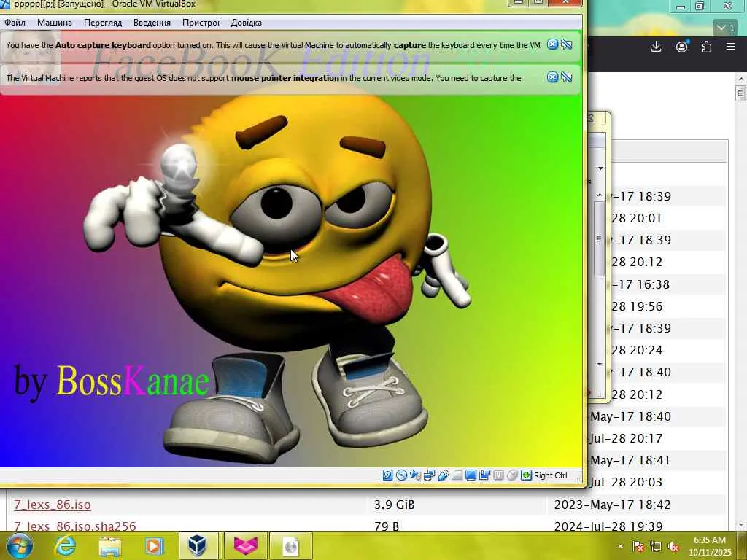Click the scroll-up arrow in the hidden dialog behind VirtualBox
This screenshot has width=747, height=560.
pyautogui.click(x=600, y=195)
